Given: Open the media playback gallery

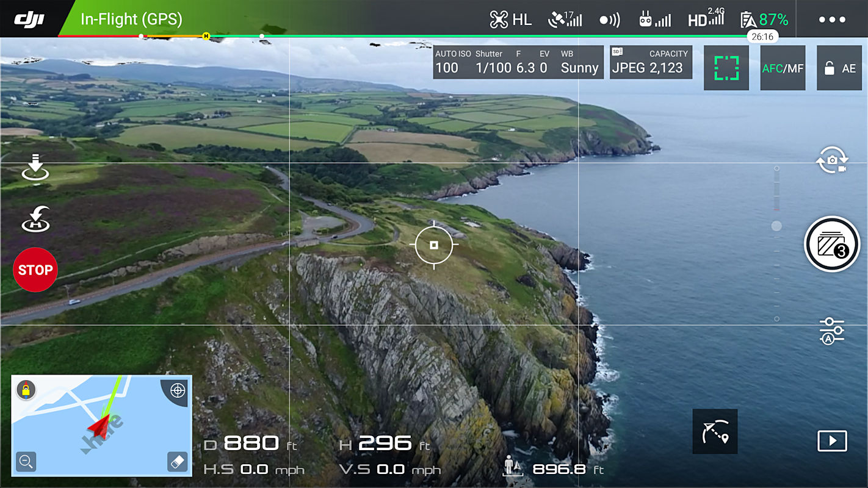Looking at the screenshot, I should [832, 440].
